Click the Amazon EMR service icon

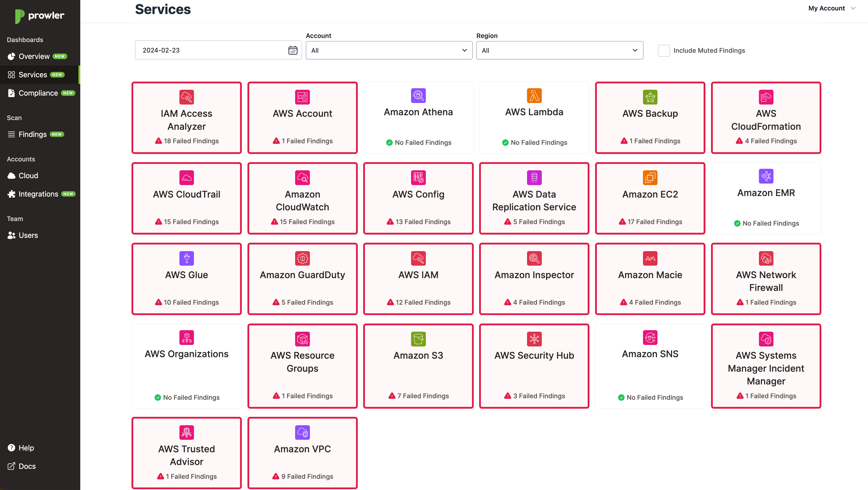pyautogui.click(x=766, y=176)
